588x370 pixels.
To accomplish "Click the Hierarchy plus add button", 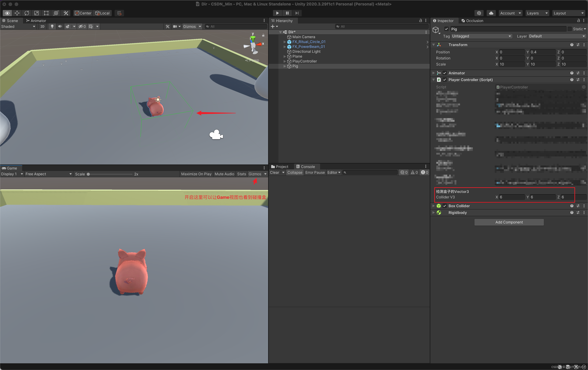I will [273, 27].
